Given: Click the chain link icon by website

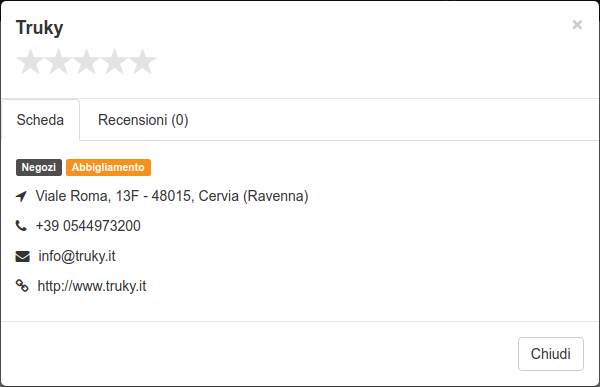Looking at the screenshot, I should [22, 286].
